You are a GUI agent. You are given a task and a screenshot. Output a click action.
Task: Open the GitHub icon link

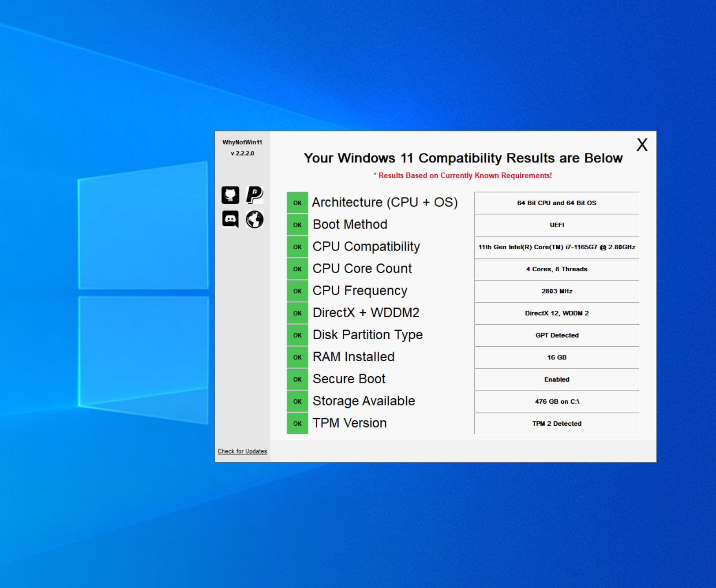click(x=230, y=195)
